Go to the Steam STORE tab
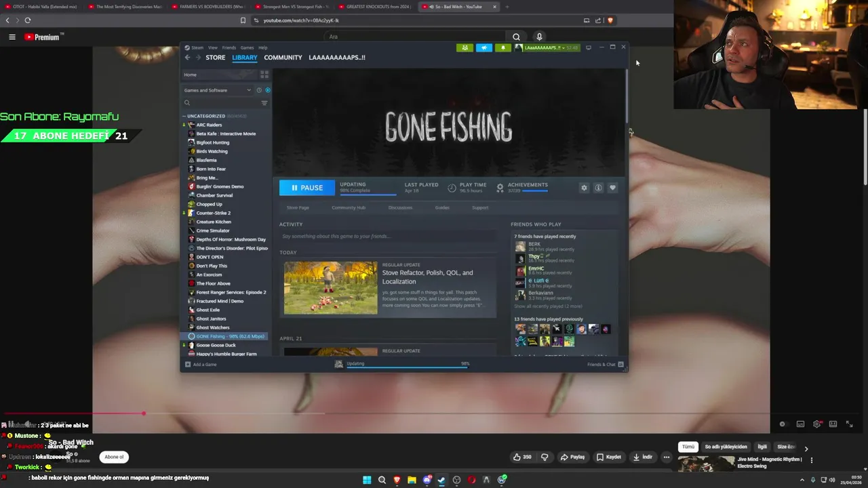The width and height of the screenshot is (868, 488). (216, 58)
